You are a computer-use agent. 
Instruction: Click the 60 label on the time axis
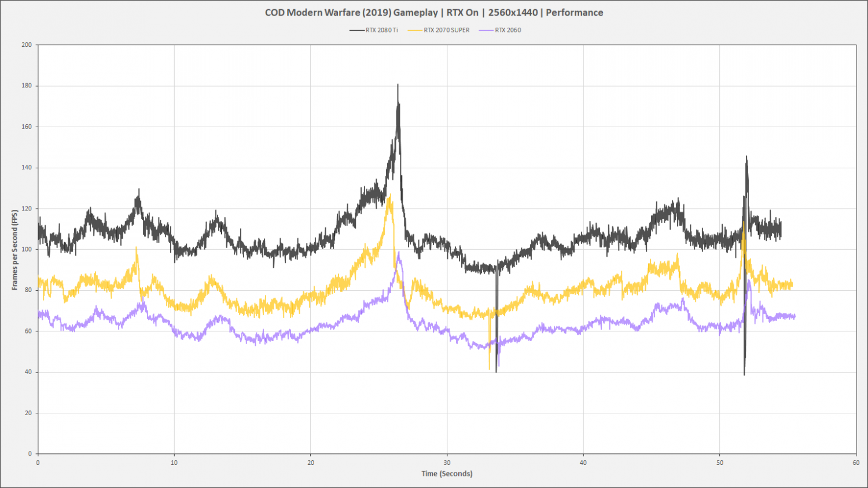(x=856, y=463)
